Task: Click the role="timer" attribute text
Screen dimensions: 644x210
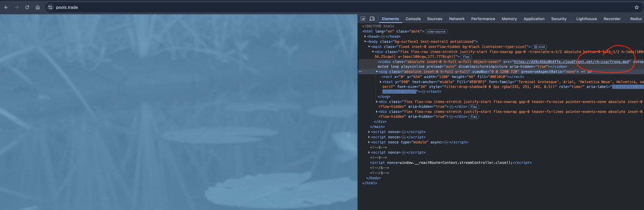Action: (x=571, y=86)
